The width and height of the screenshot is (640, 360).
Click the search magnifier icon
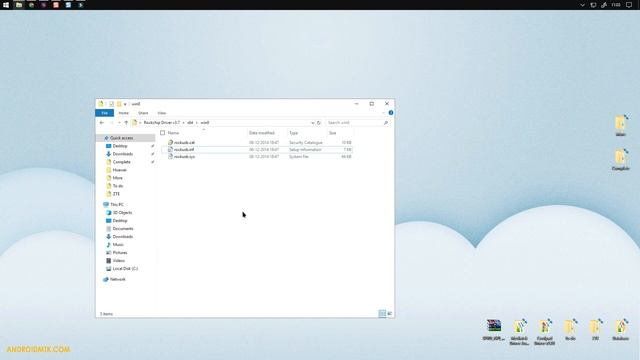pos(386,122)
